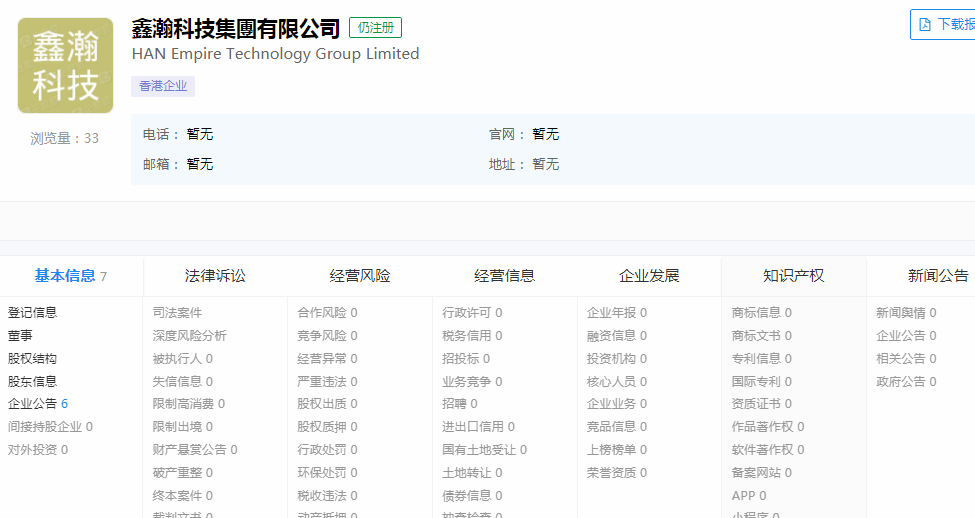Click 进出口信用 0 item
The image size is (975, 518).
click(479, 427)
